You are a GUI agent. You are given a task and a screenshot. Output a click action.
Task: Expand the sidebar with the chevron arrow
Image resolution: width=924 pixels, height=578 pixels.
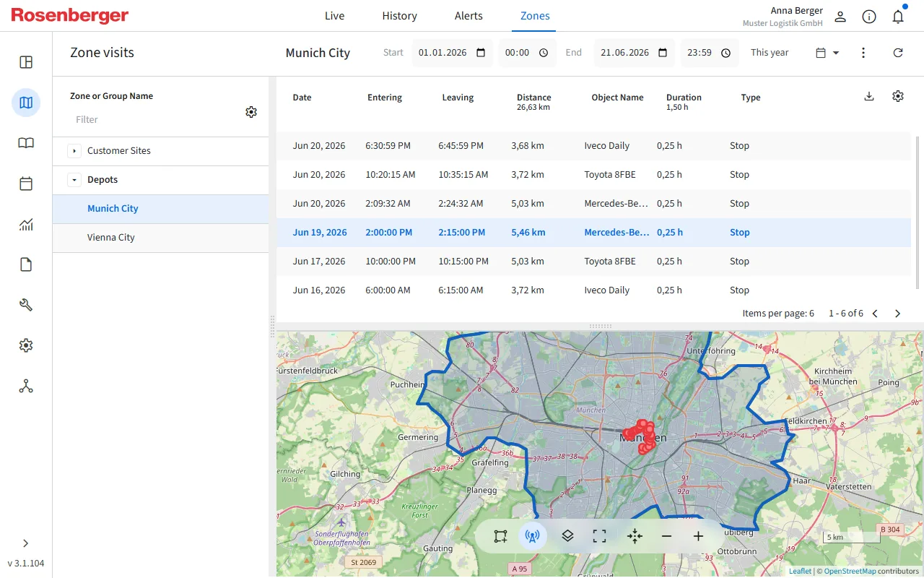click(x=26, y=543)
